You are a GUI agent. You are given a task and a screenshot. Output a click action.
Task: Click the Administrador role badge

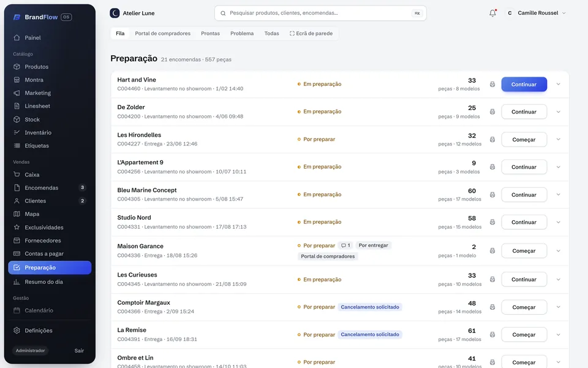[x=31, y=351]
